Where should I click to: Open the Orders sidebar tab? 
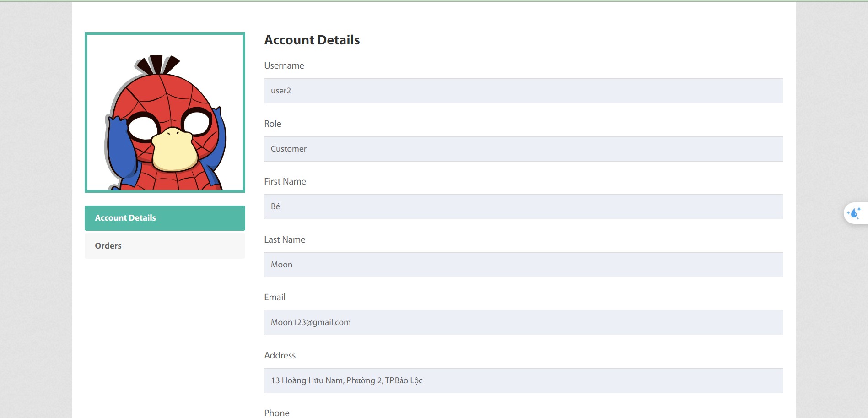click(x=165, y=246)
